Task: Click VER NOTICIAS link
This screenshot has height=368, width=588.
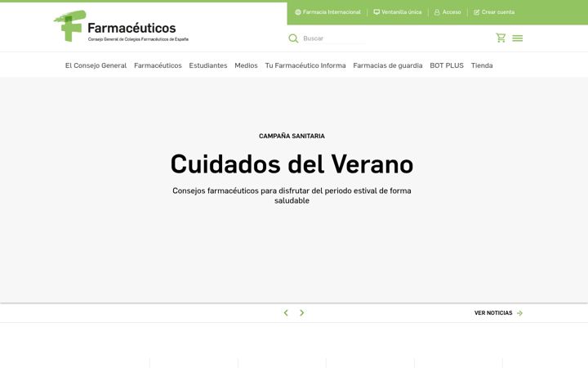Action: pyautogui.click(x=493, y=312)
